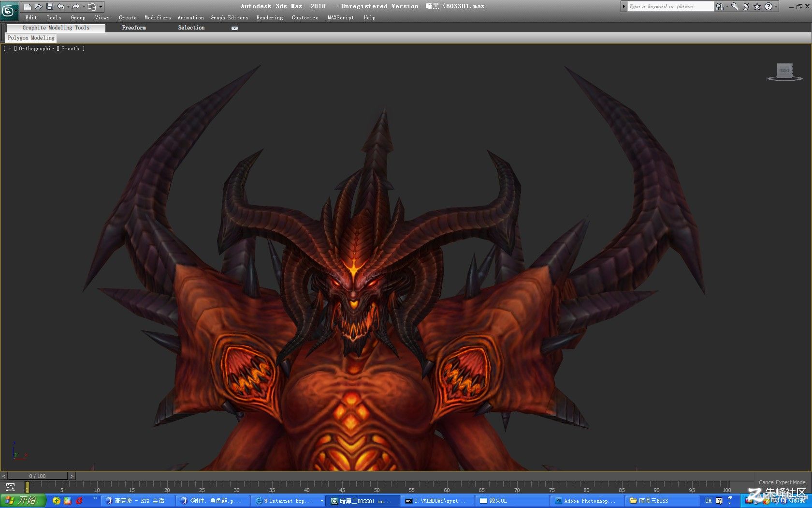The height and width of the screenshot is (508, 812).
Task: Click the Undo arrow icon
Action: tap(60, 6)
